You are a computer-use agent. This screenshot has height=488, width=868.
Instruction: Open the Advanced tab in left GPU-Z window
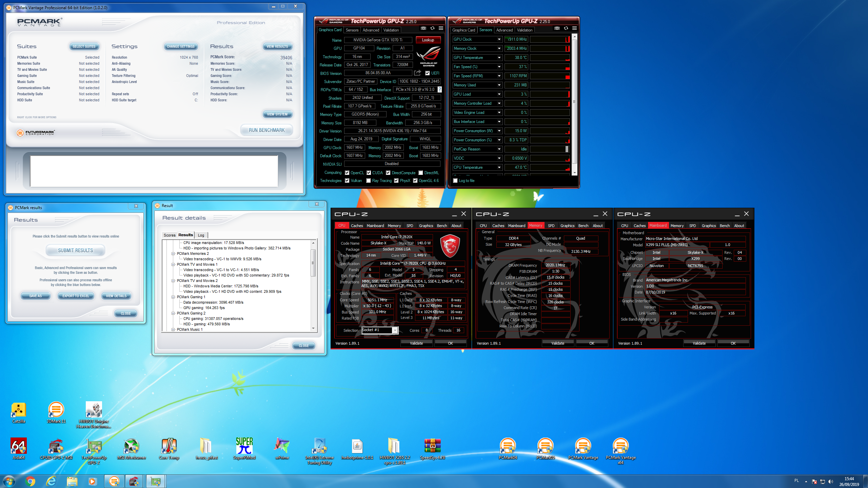point(371,30)
